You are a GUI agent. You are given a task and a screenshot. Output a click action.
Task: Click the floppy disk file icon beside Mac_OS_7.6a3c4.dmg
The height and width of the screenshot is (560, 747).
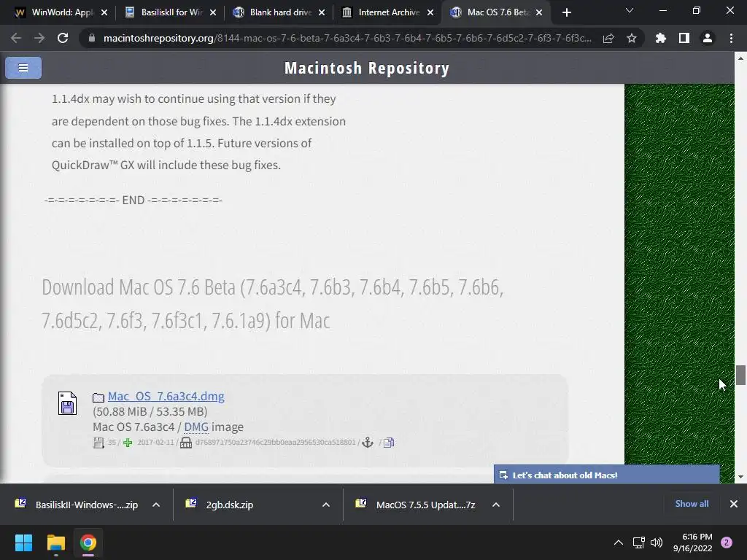pos(67,403)
